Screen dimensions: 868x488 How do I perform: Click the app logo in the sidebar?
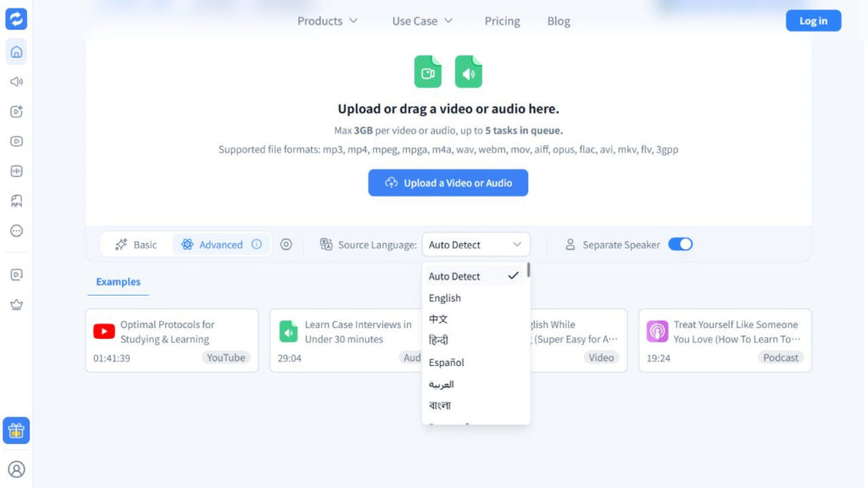16,19
